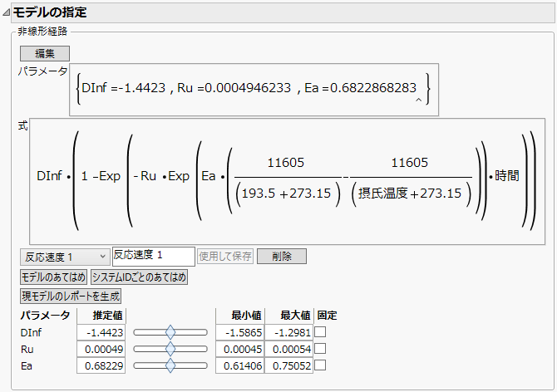The width and height of the screenshot is (557, 392).
Task: Click the Ea 最小値 field 0.61406
Action: tap(239, 365)
